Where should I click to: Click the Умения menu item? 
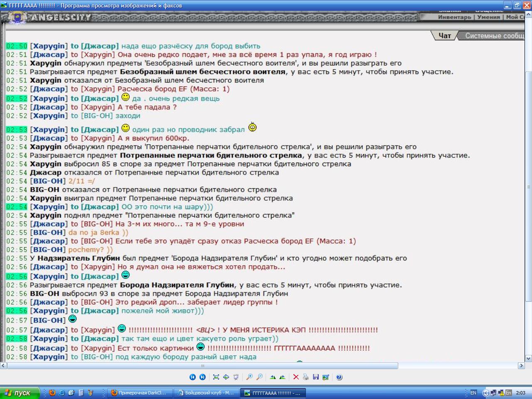pyautogui.click(x=488, y=17)
